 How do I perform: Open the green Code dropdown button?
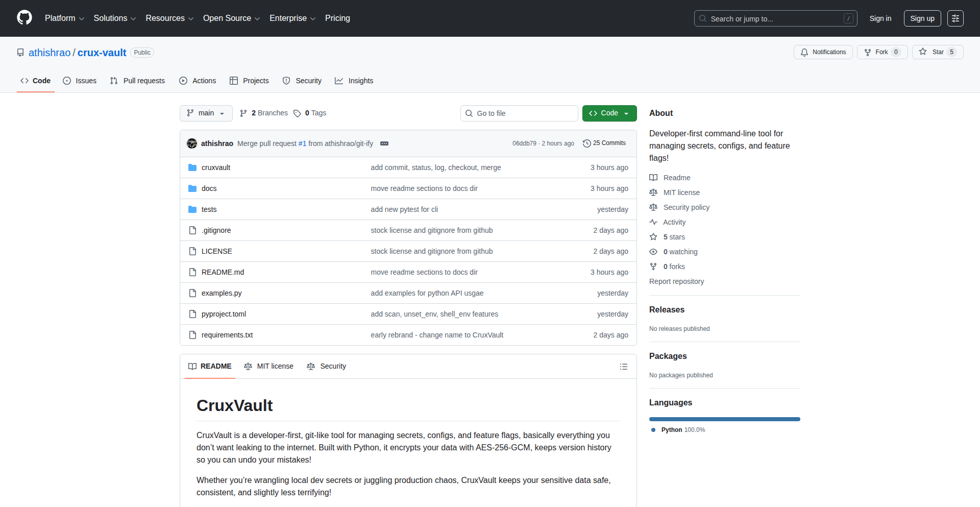(x=609, y=113)
